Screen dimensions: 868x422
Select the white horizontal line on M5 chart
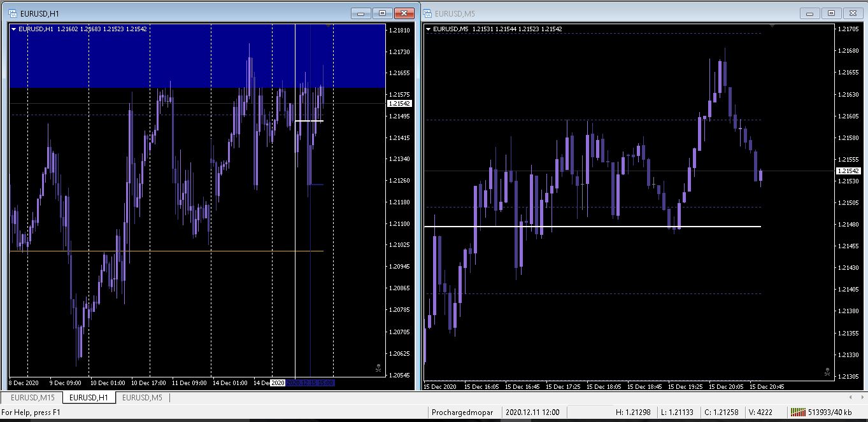(592, 227)
